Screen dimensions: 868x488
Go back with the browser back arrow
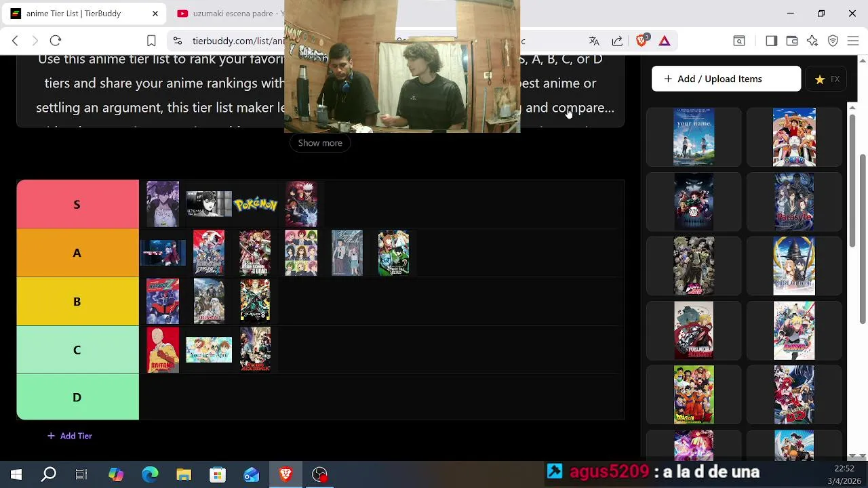(x=15, y=41)
